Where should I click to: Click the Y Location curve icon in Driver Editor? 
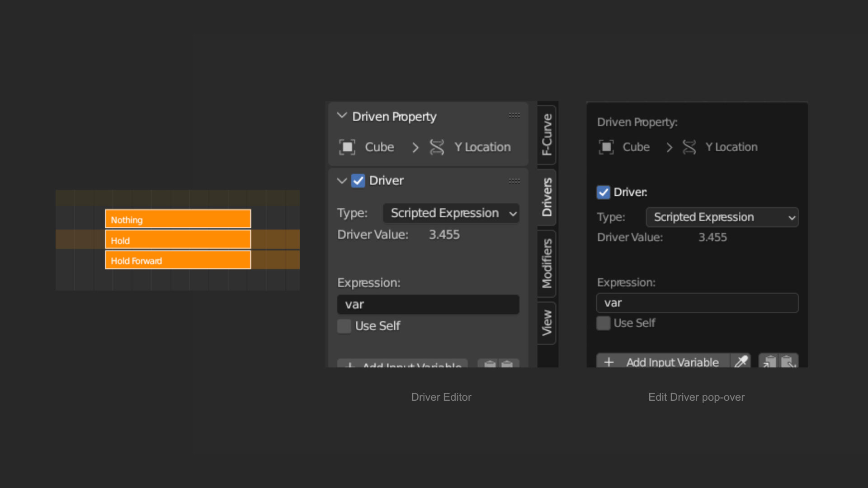click(x=437, y=147)
